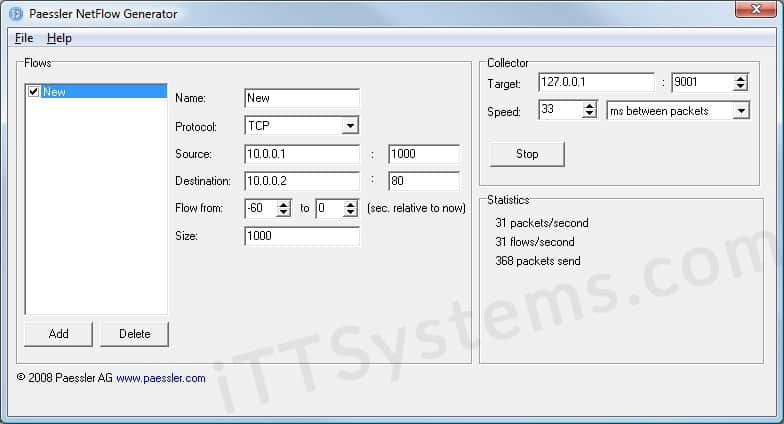Open the File menu
The image size is (784, 424).
[24, 38]
